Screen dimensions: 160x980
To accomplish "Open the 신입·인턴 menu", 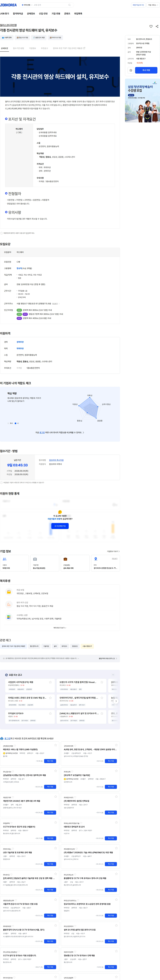I will click(43, 14).
